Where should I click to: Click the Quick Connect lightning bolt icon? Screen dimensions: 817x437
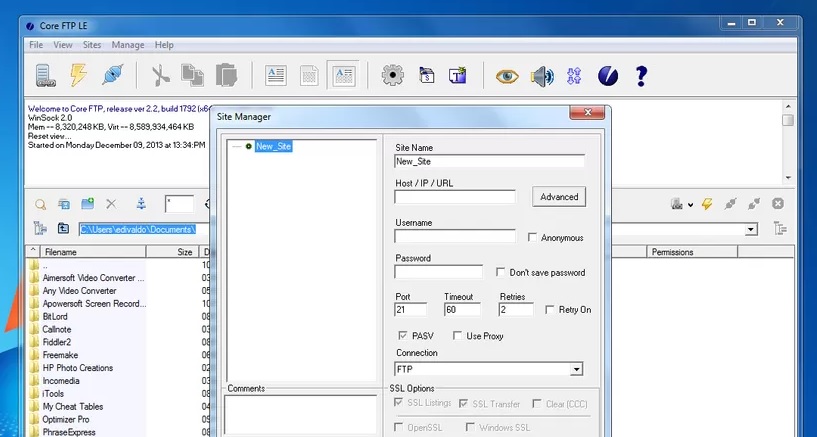[x=78, y=76]
